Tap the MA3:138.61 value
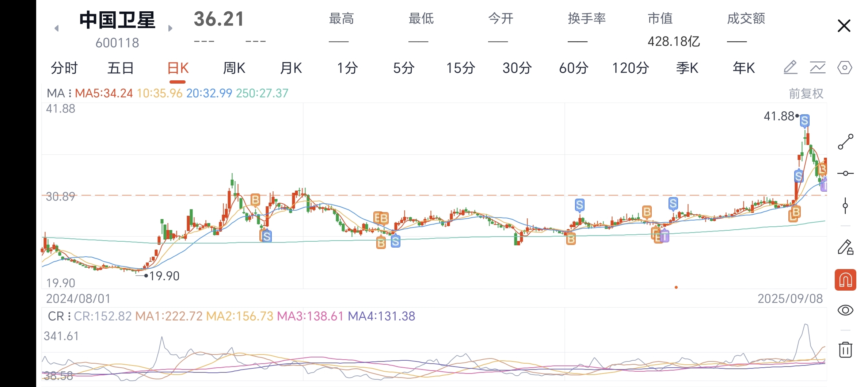Viewport: 868px width, 387px height. pos(310,316)
